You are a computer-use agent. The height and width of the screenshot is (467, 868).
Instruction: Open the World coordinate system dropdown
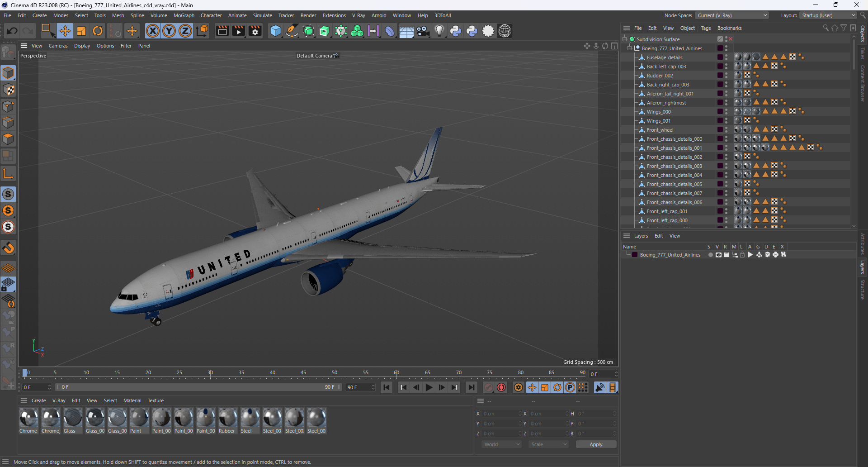[501, 444]
